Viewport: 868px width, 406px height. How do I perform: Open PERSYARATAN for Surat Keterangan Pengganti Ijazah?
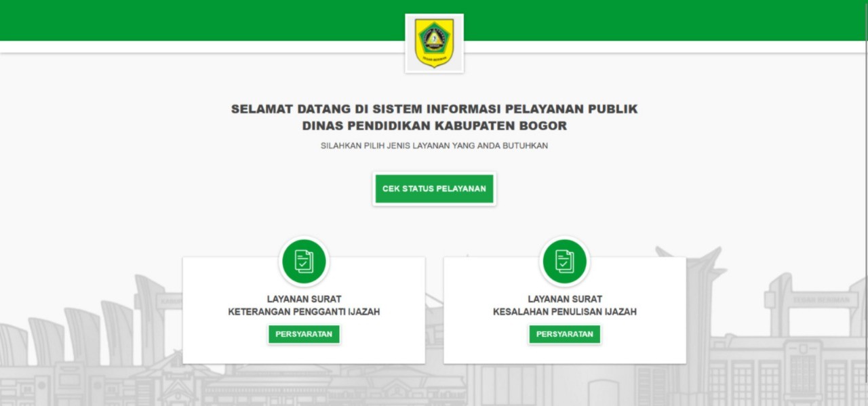(304, 334)
